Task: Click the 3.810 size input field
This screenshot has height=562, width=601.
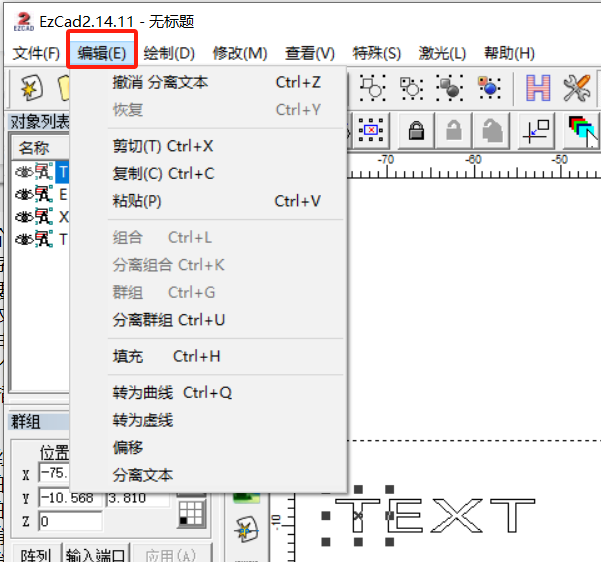Action: tap(138, 498)
